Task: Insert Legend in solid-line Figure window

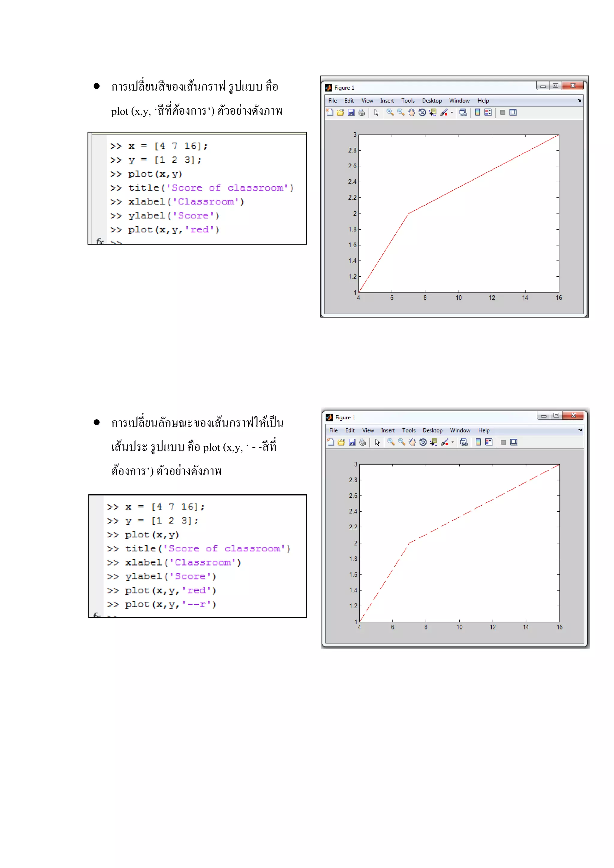Action: 488,112
